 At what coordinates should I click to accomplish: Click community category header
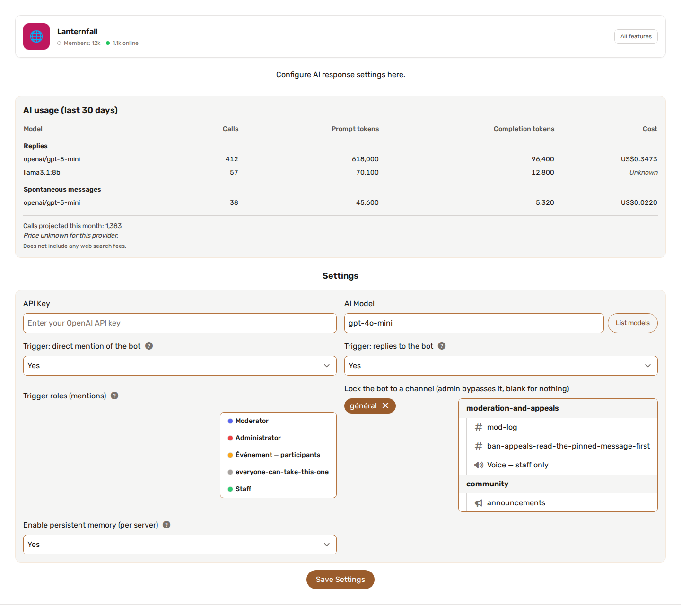point(558,484)
